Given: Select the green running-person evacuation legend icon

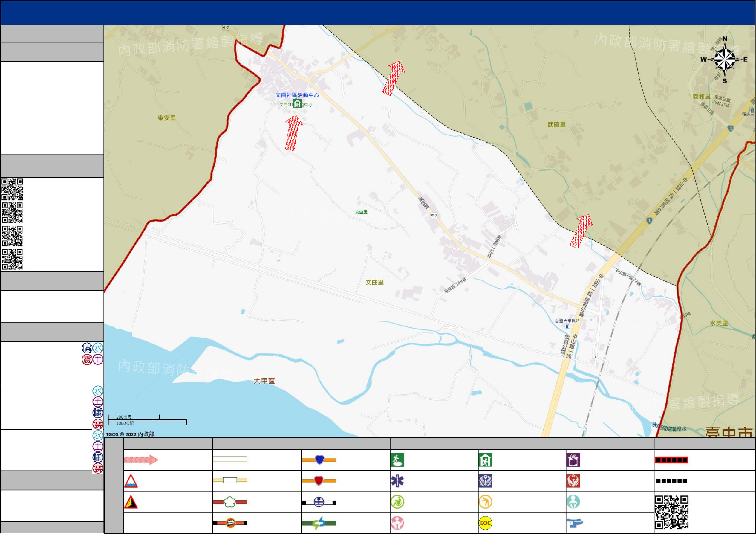Looking at the screenshot, I should coord(397,460).
